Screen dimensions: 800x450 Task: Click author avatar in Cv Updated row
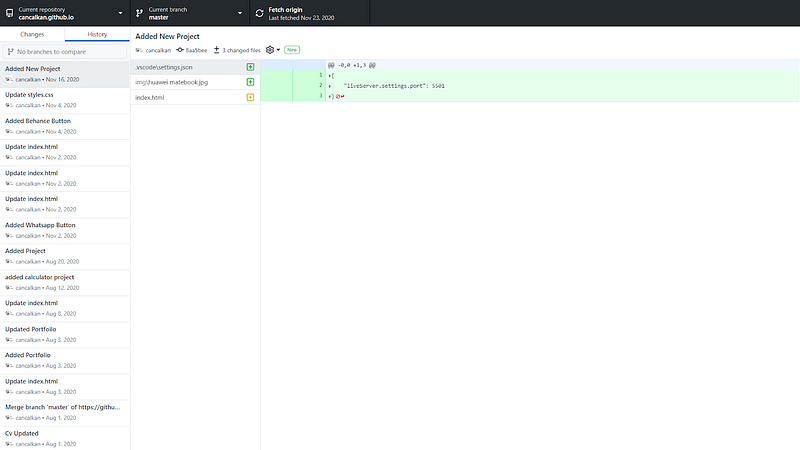(9, 444)
